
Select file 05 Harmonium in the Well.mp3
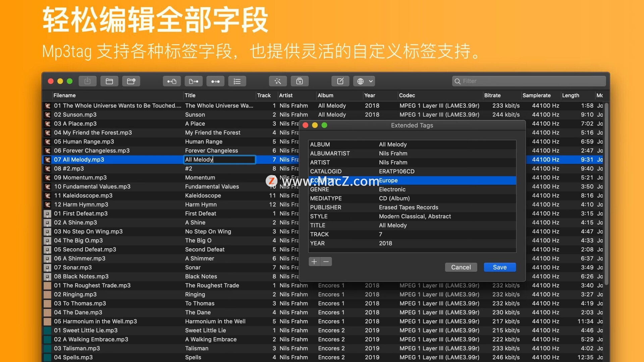pyautogui.click(x=95, y=321)
